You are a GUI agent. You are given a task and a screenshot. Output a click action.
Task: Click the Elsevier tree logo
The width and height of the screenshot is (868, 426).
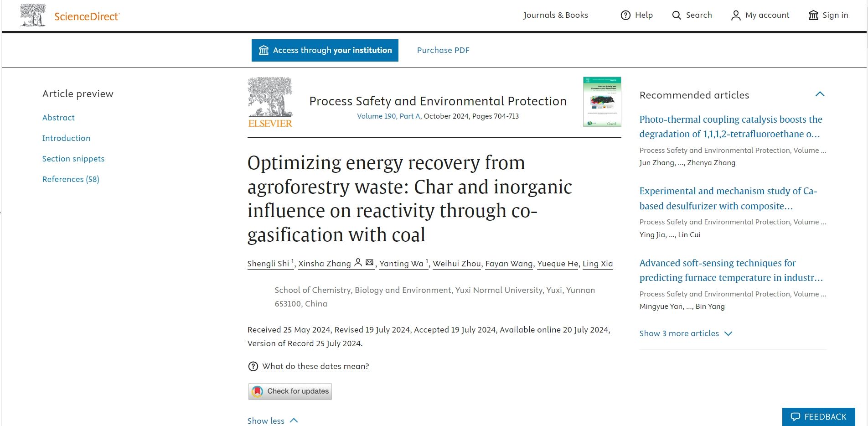coord(270,102)
